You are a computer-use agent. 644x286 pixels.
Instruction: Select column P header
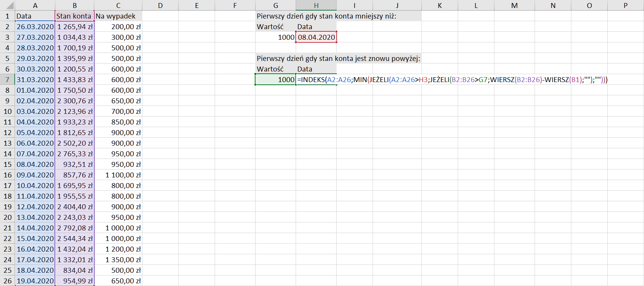tap(625, 6)
